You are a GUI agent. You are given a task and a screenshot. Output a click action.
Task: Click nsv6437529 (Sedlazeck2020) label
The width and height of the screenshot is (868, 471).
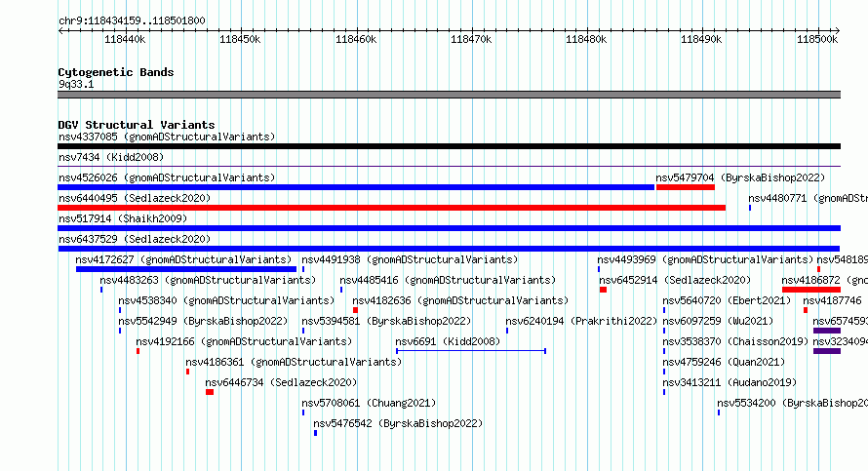click(135, 239)
